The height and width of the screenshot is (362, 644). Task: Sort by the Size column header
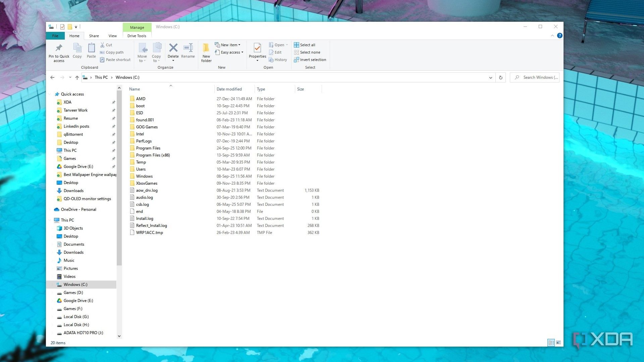click(308, 89)
